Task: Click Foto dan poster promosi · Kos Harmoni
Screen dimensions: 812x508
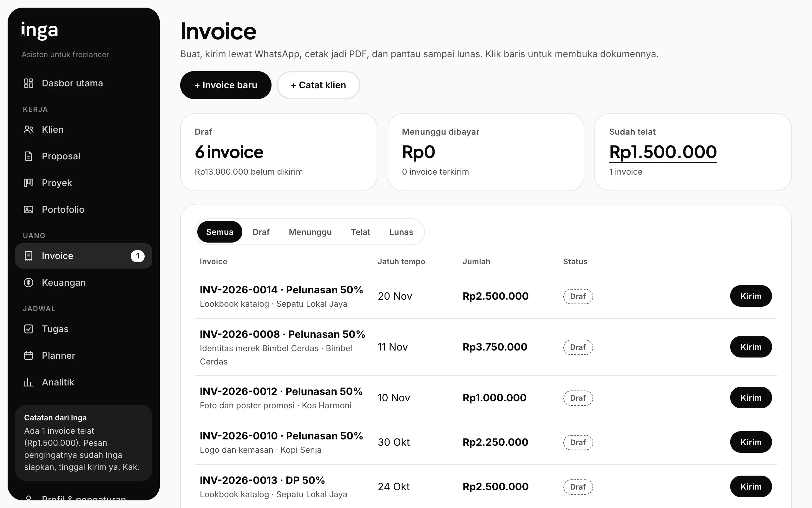Action: pos(275,405)
